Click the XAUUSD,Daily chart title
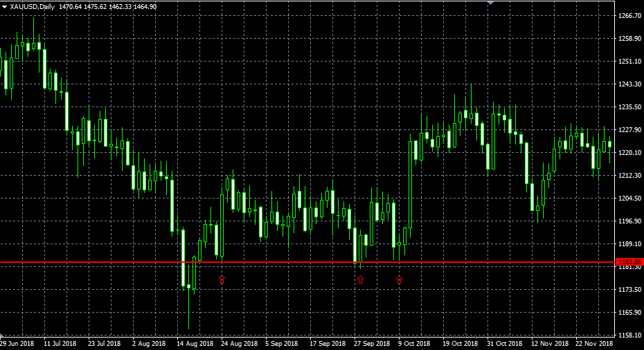Screen dimensions: 644x350 pos(33,7)
